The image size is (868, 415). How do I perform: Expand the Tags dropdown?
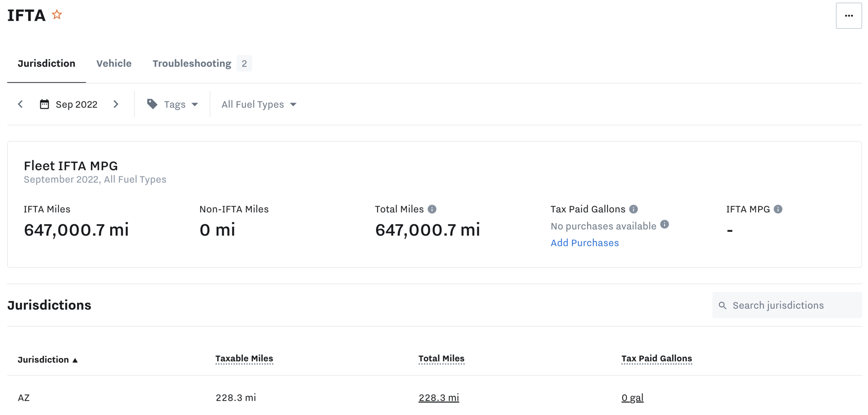pyautogui.click(x=181, y=104)
